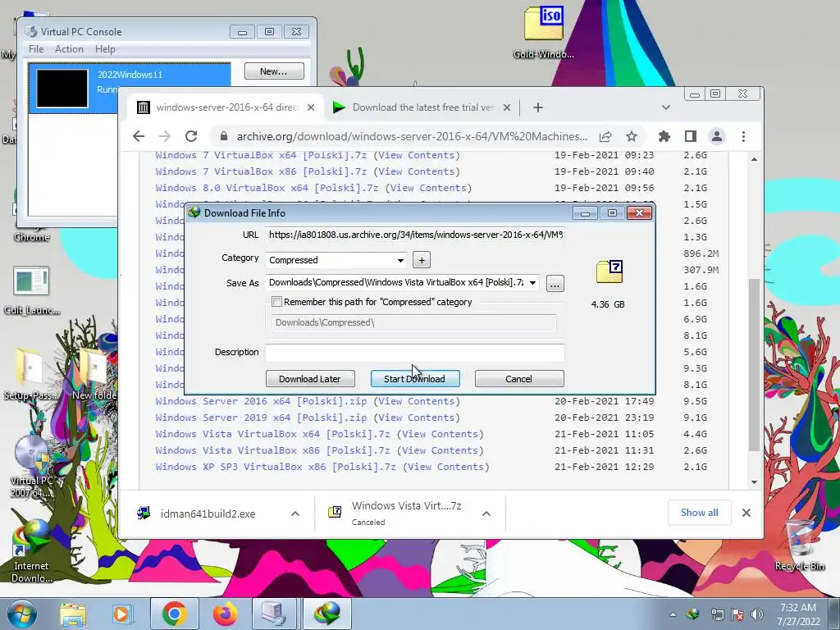Reload the archive.org page
The height and width of the screenshot is (630, 840).
tap(191, 137)
